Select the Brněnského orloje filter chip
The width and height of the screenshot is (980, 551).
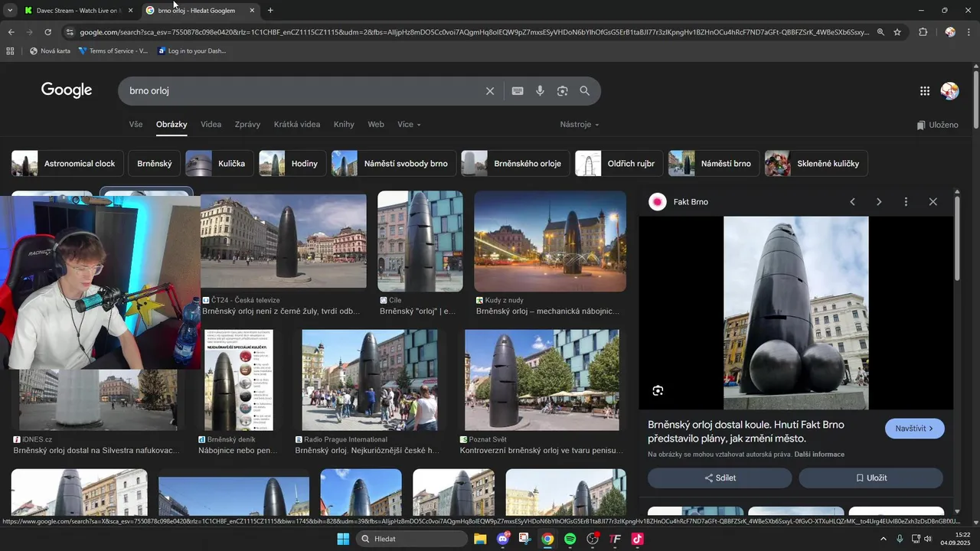(515, 164)
